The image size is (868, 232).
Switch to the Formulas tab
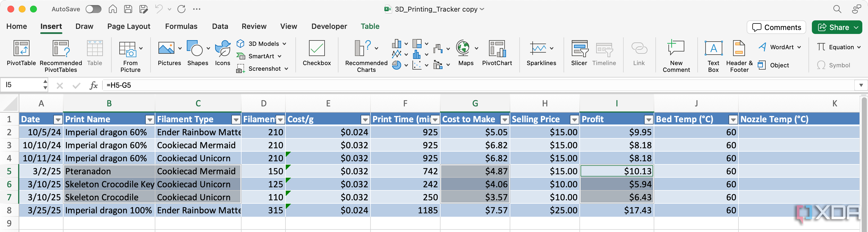coord(181,26)
